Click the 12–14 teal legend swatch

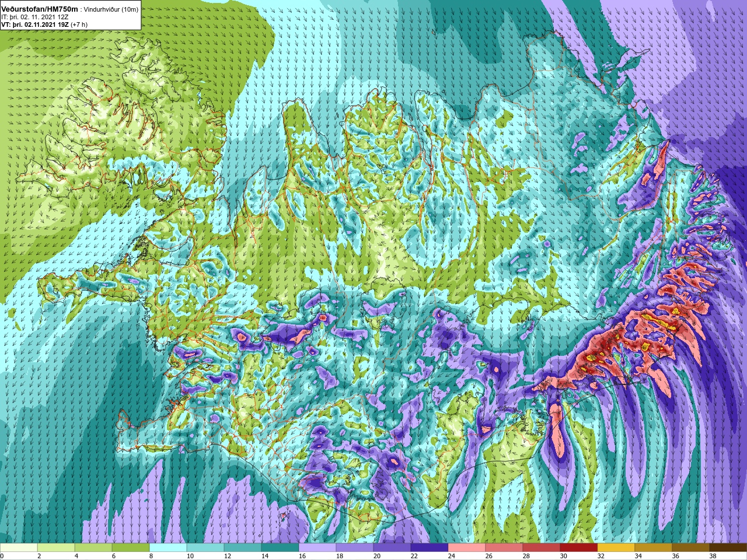(243, 548)
